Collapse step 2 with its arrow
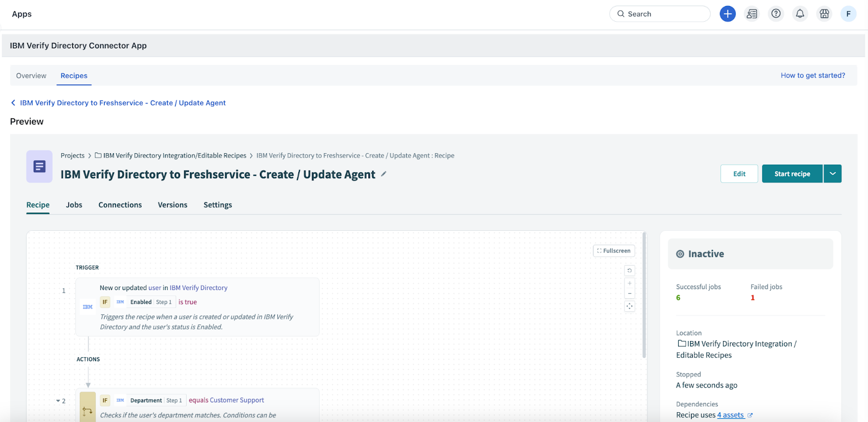 pos(58,401)
